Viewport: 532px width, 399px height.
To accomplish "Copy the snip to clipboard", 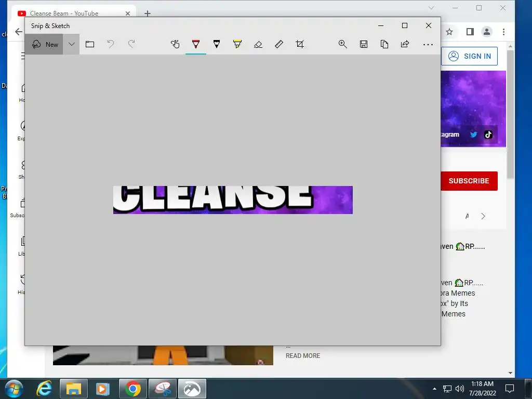I will (384, 44).
